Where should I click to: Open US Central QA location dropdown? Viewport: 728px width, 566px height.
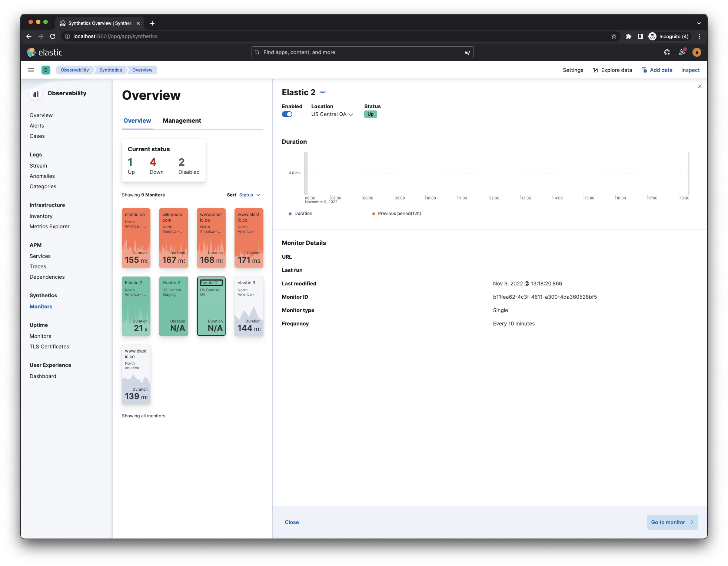tap(332, 114)
